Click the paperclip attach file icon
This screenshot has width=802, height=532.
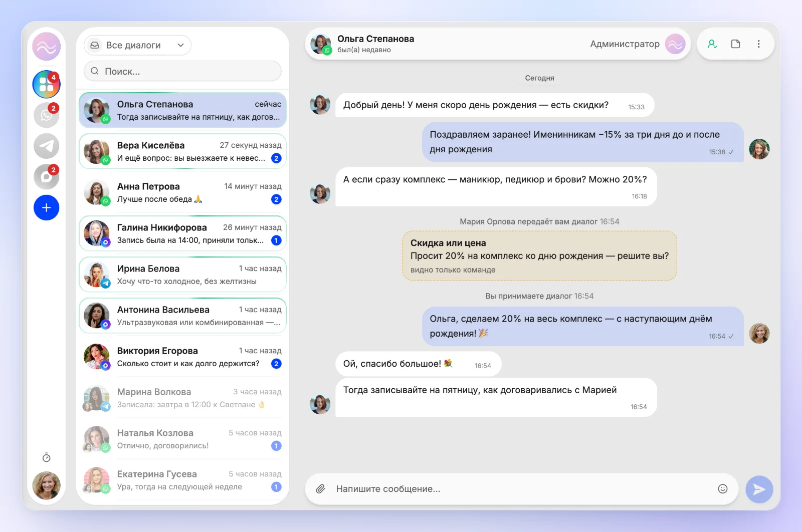point(320,489)
